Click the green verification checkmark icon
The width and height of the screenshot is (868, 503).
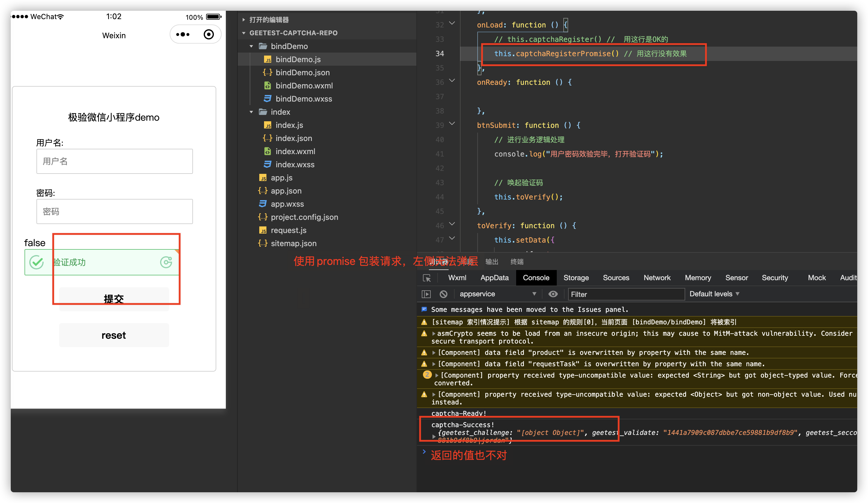[36, 263]
